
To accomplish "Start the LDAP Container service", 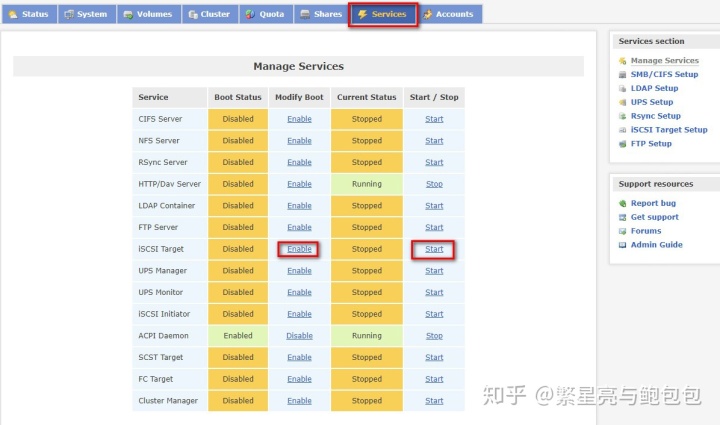I will [x=434, y=206].
